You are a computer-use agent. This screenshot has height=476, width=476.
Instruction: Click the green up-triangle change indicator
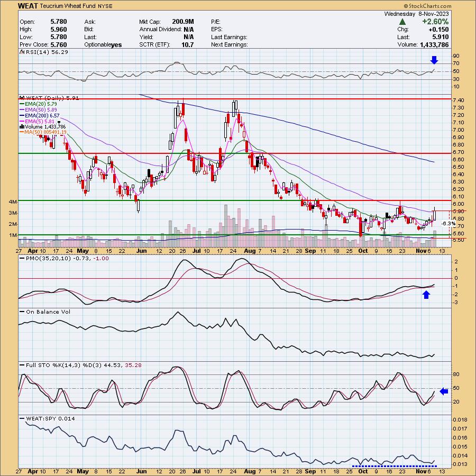[402, 22]
